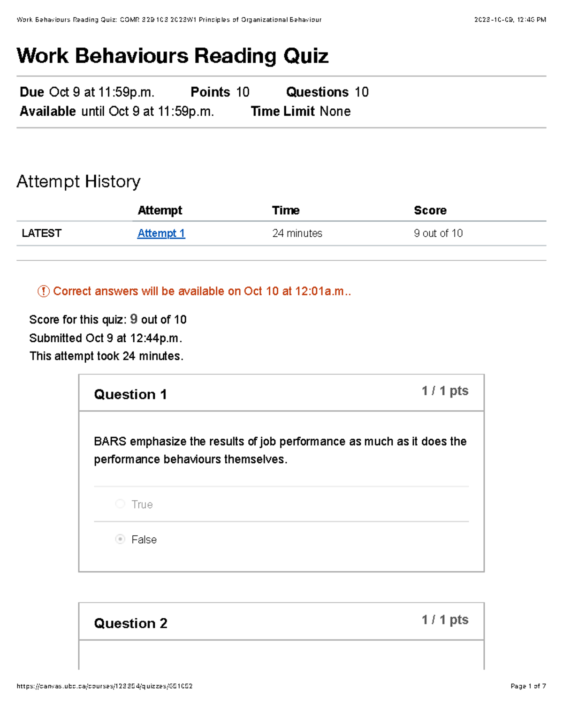Click the Time column header

pyautogui.click(x=286, y=210)
